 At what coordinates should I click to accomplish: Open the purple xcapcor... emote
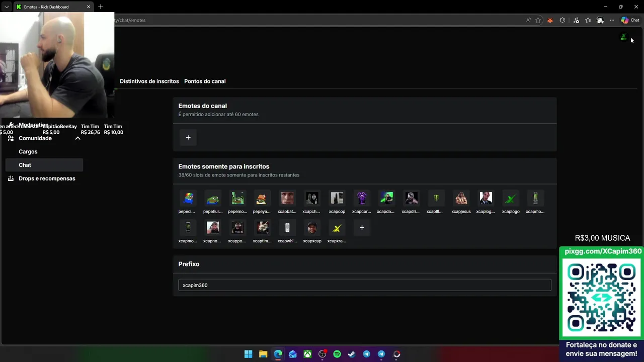pyautogui.click(x=362, y=198)
